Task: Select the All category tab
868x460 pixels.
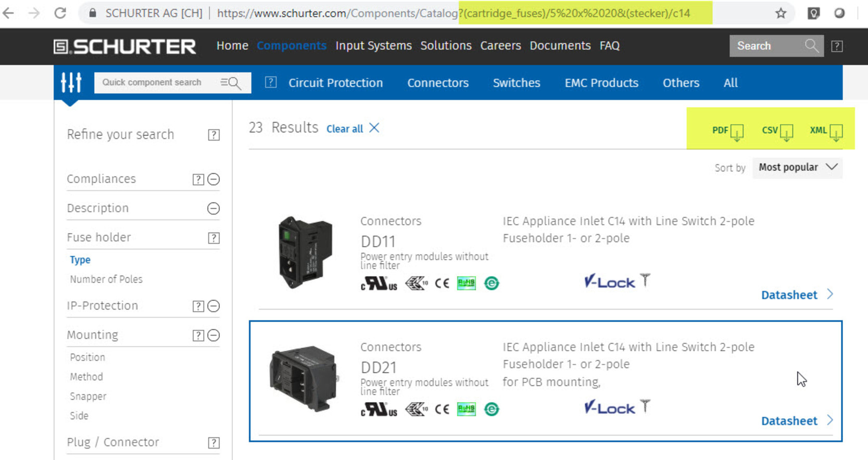Action: [x=731, y=83]
